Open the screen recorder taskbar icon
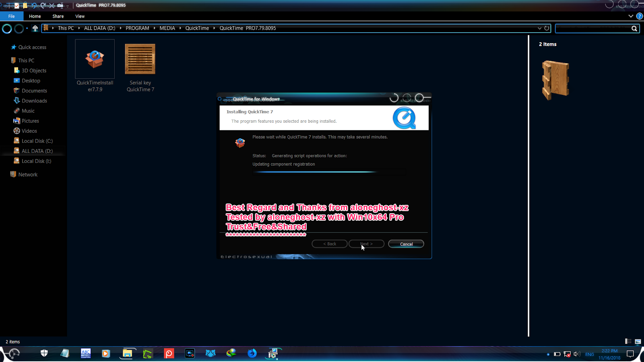The height and width of the screenshot is (362, 644). coord(190,354)
